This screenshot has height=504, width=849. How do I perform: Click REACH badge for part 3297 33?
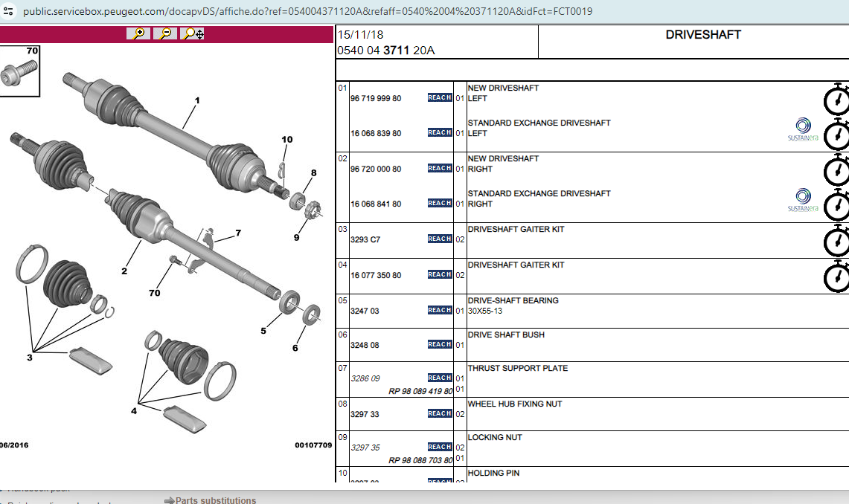tap(440, 413)
